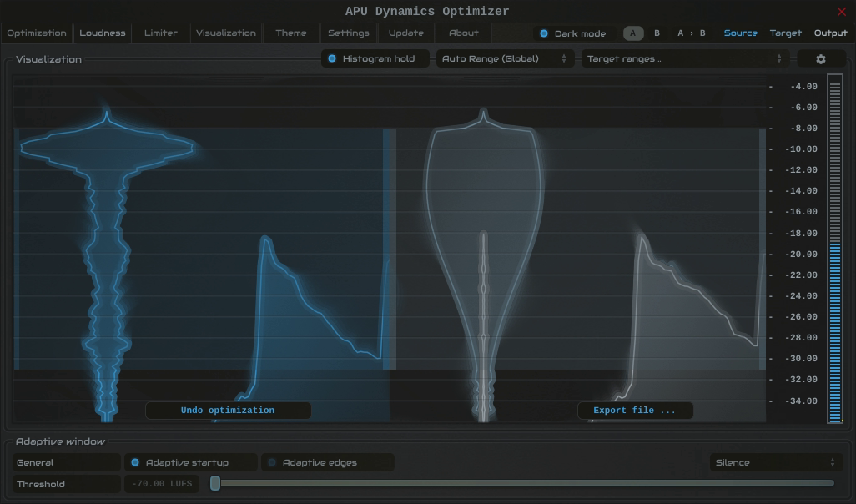Toggle Histogram hold
The width and height of the screenshot is (856, 504).
click(x=375, y=59)
